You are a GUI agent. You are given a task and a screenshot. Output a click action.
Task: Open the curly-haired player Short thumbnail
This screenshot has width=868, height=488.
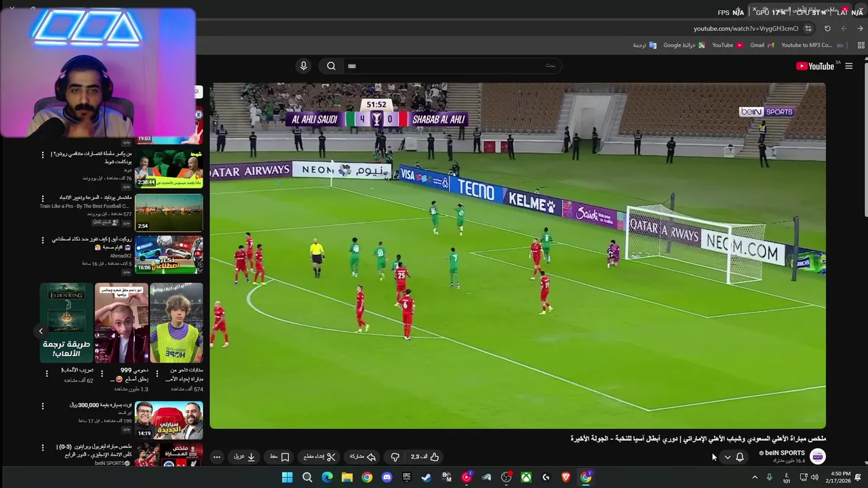[176, 323]
